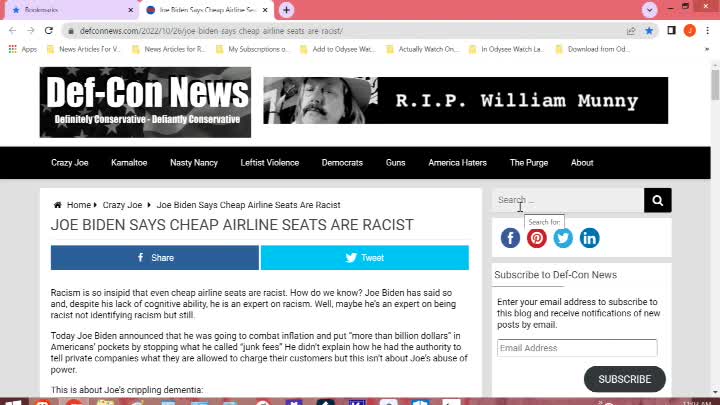This screenshot has width=720, height=405.
Task: Switch to the Bookmarks tab
Action: [69, 10]
